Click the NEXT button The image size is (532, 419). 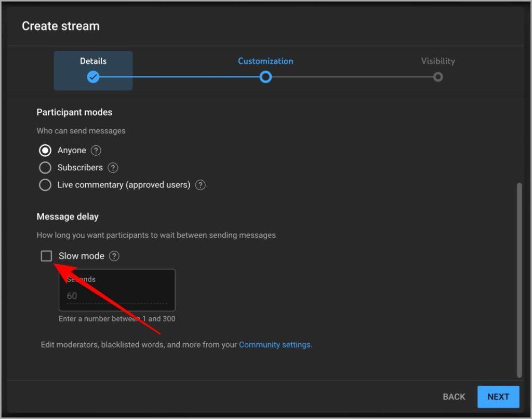tap(498, 397)
